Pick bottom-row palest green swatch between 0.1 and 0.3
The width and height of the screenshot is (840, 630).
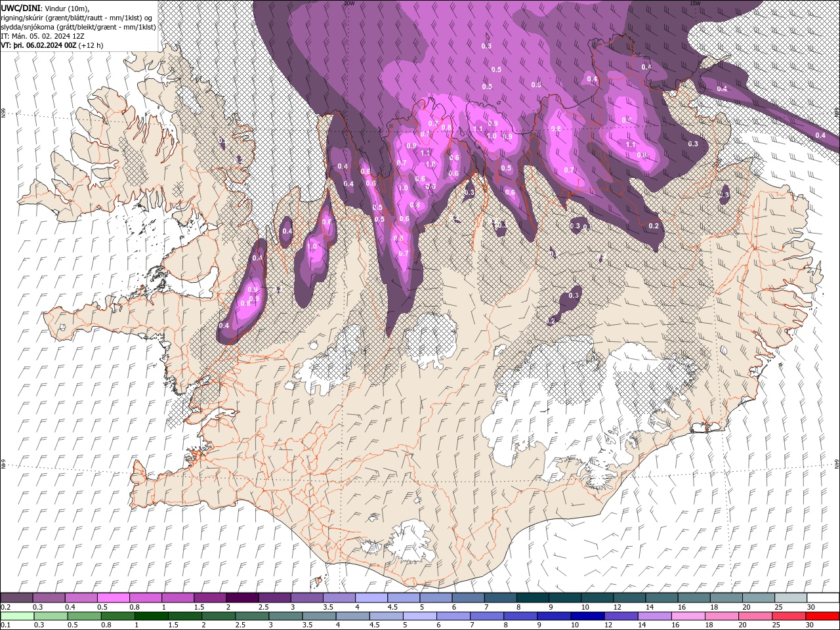click(18, 616)
